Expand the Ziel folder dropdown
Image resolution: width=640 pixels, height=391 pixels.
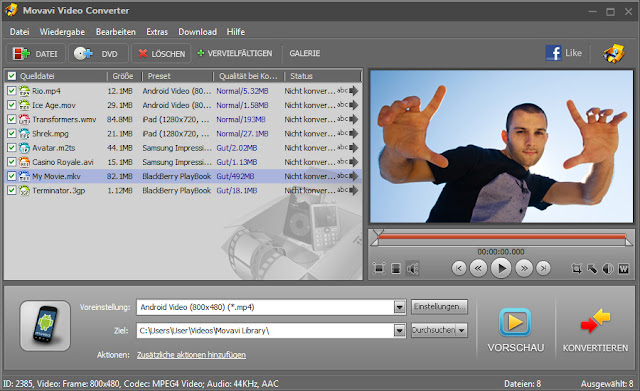399,331
